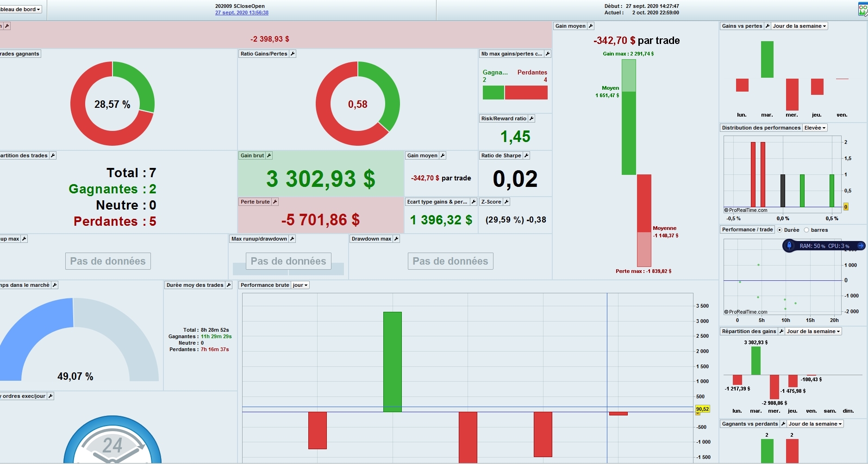
Task: Click the '1,45' Risk/Reward value
Action: 515,136
